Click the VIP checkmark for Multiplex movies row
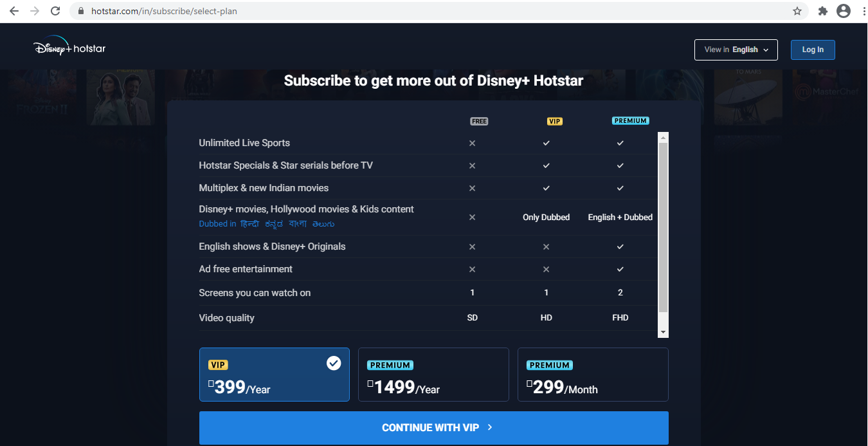This screenshot has width=868, height=446. 547,188
